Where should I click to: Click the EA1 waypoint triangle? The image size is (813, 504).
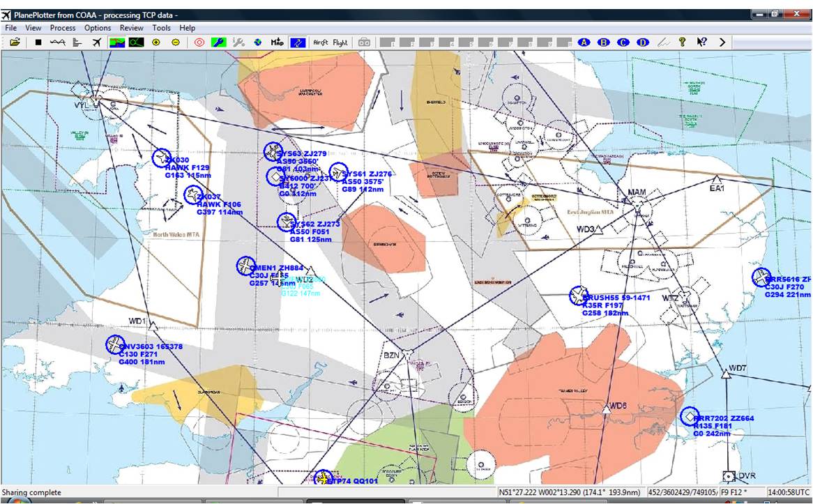coord(717,179)
